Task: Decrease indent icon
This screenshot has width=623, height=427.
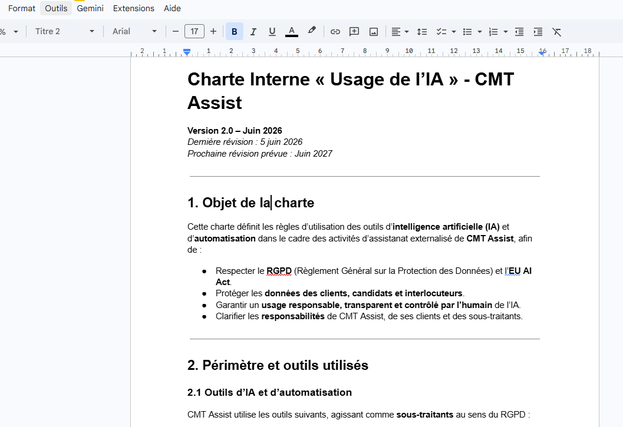Action: (x=519, y=32)
